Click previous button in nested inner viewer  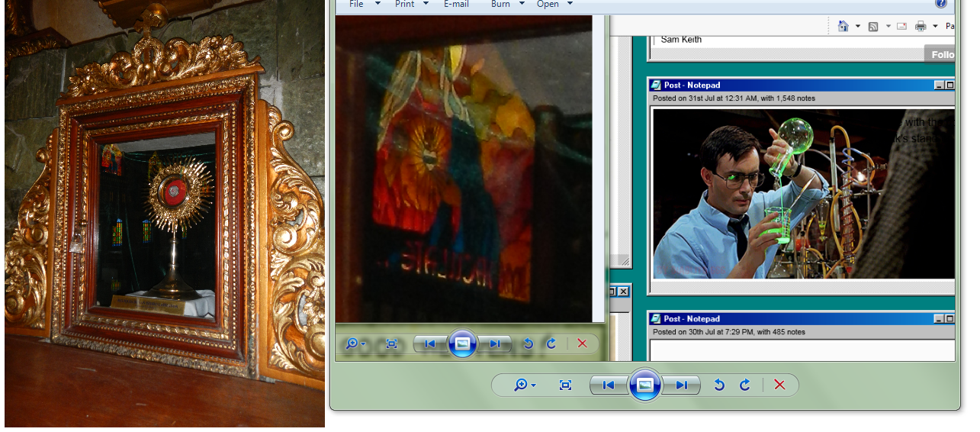429,344
